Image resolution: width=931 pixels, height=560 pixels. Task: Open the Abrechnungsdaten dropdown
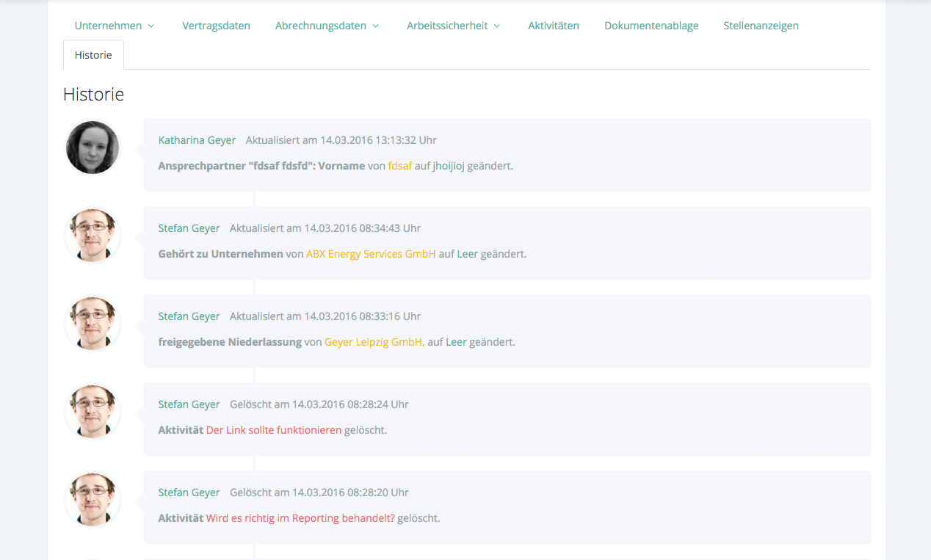327,26
